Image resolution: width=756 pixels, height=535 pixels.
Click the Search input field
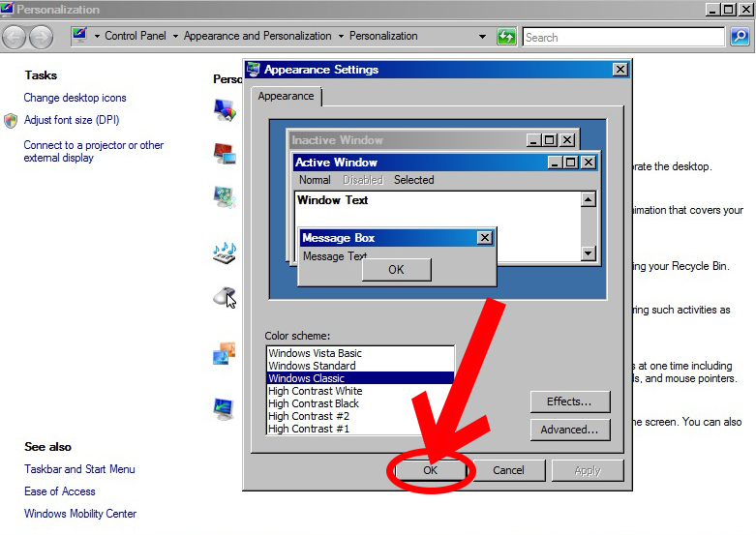point(623,37)
